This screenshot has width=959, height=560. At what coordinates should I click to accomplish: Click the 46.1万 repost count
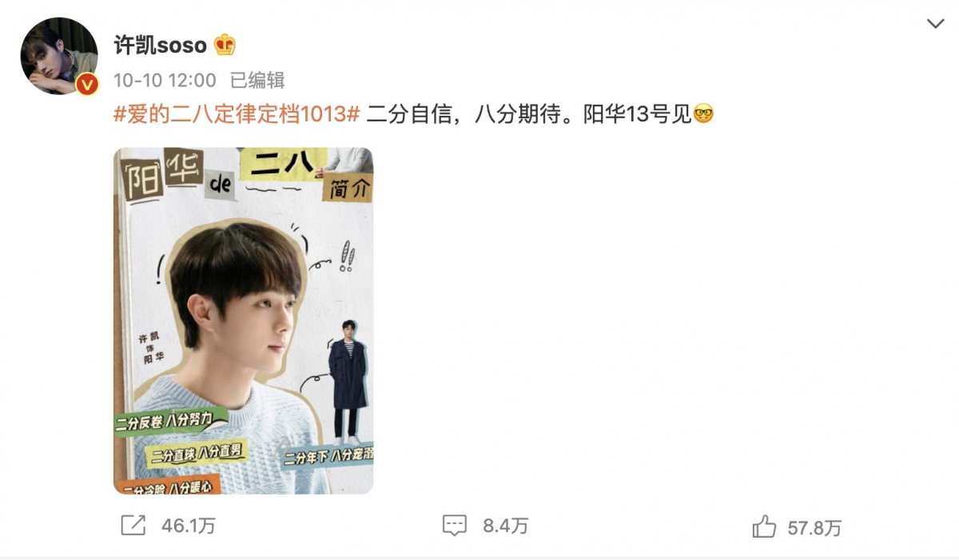click(x=188, y=526)
